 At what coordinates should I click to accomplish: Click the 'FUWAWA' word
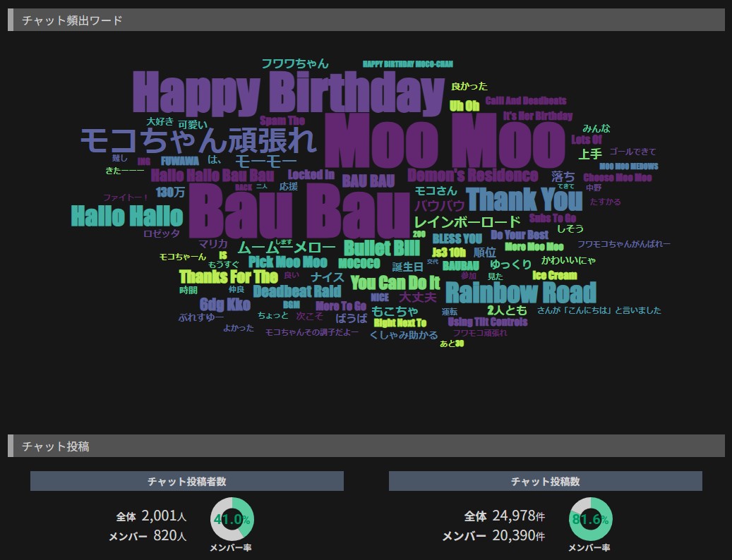[x=180, y=162]
